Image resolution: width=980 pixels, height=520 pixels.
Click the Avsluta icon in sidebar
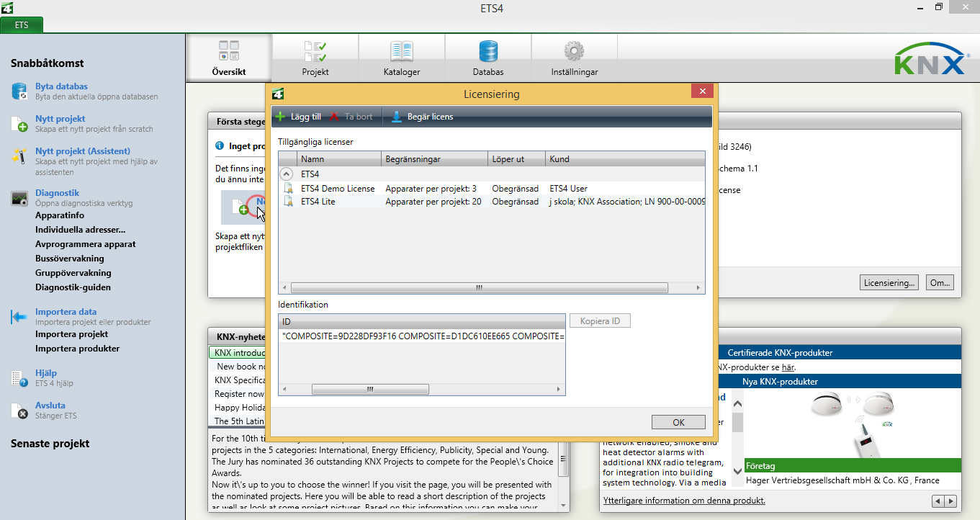pyautogui.click(x=19, y=411)
